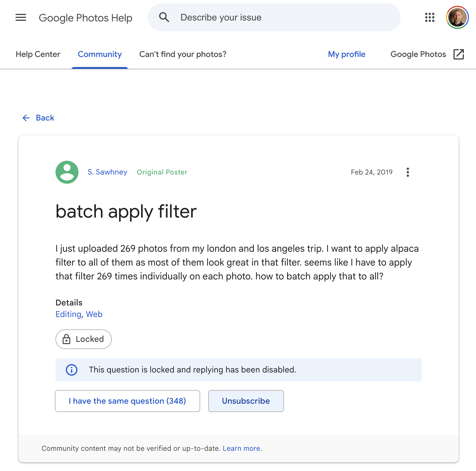Open Can't find your photos? tab
Screen dimensions: 476x471
183,54
